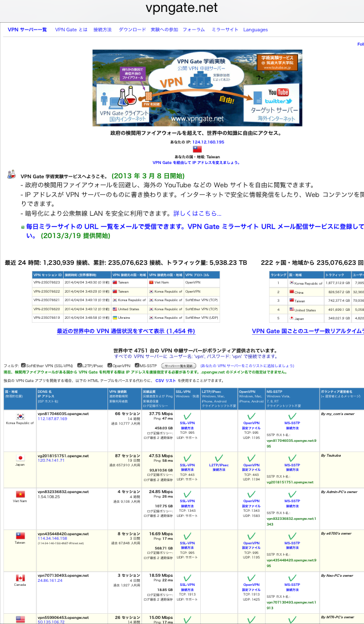Click the vpngate.net address bar
Viewport: 364px width, 624px height.
[x=181, y=8]
